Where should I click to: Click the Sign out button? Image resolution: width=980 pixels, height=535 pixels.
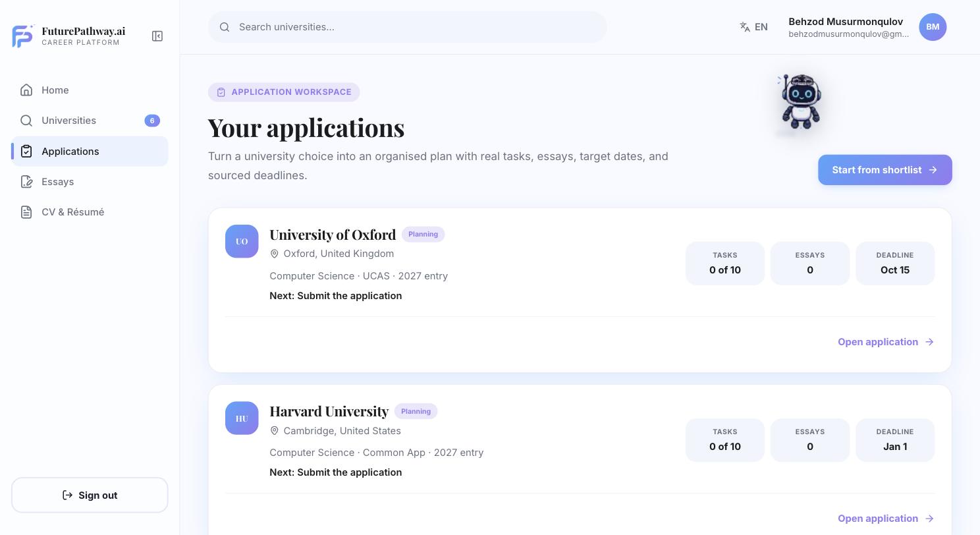(x=90, y=495)
